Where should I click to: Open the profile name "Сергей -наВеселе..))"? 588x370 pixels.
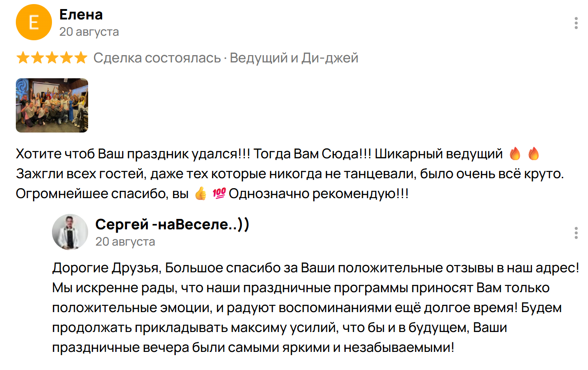pos(172,224)
